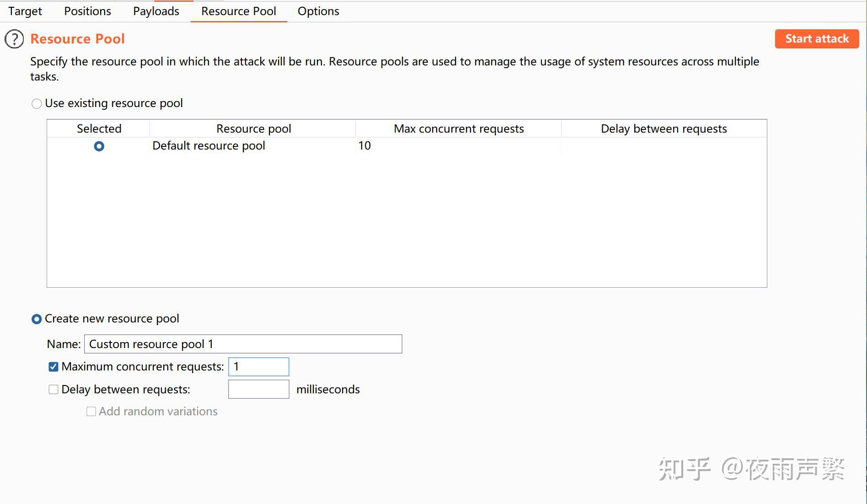The height and width of the screenshot is (504, 867).
Task: Switch to the Positions tab
Action: point(87,11)
